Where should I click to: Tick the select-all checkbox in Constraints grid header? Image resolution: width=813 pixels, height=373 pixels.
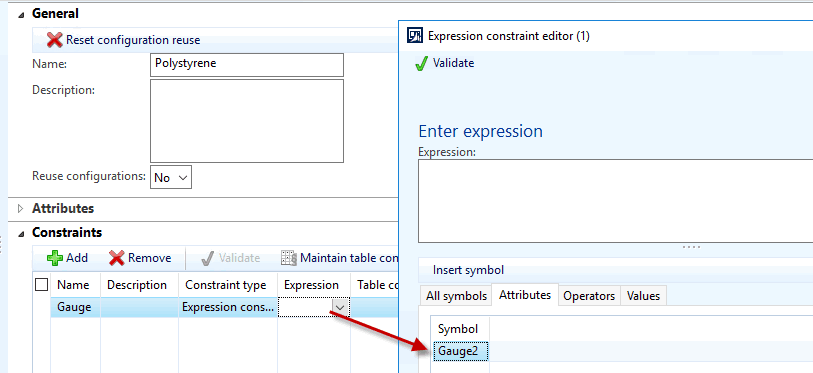(41, 285)
